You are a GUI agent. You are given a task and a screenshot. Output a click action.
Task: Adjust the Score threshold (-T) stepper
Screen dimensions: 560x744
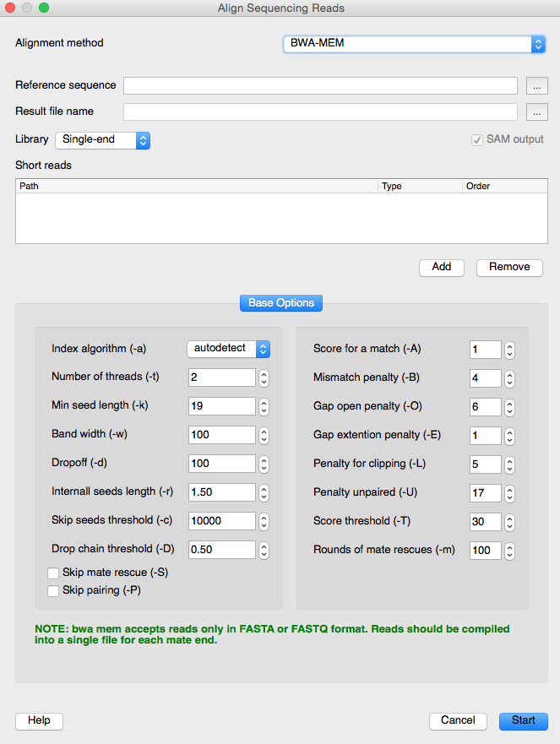509,523
